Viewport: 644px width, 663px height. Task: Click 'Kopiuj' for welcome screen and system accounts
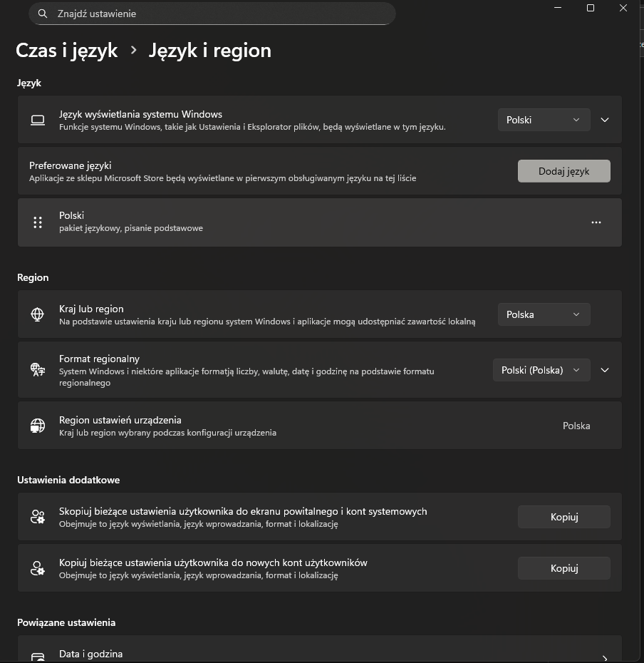click(x=563, y=517)
